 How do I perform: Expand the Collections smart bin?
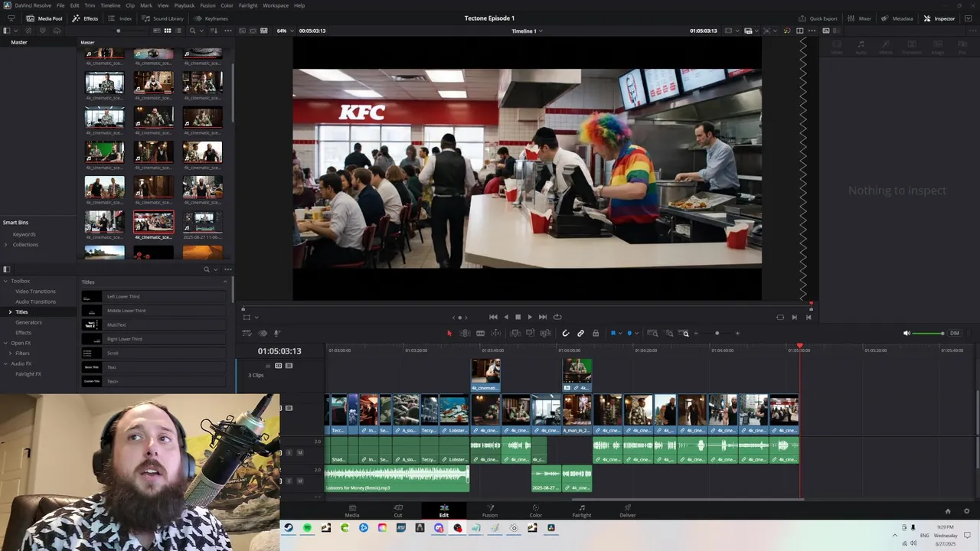(x=5, y=244)
